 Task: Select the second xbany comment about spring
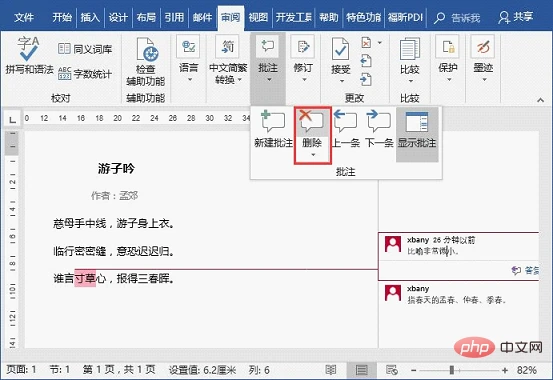[458, 294]
